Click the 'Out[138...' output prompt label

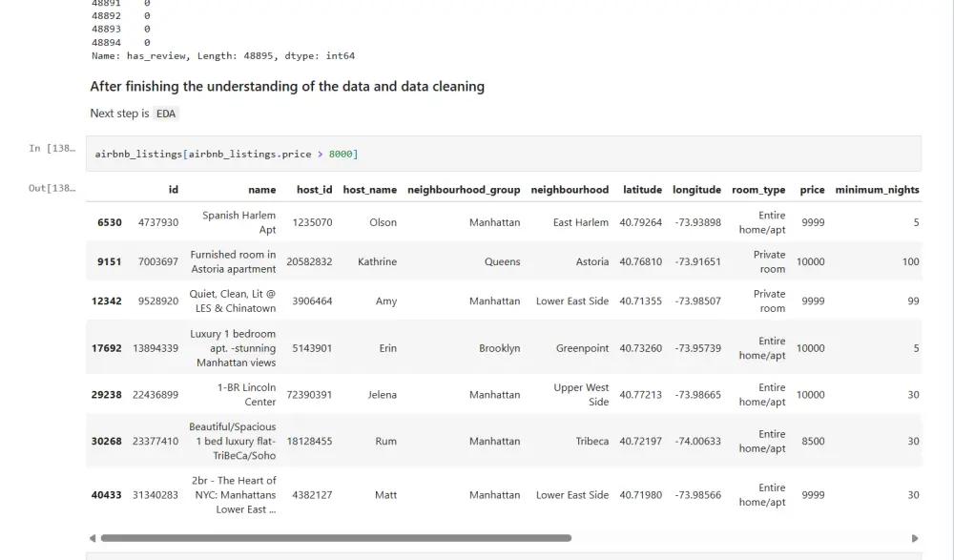[x=52, y=188]
